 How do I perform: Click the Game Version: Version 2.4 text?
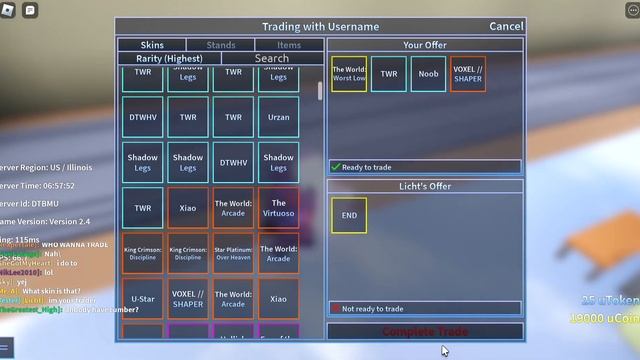pyautogui.click(x=45, y=221)
